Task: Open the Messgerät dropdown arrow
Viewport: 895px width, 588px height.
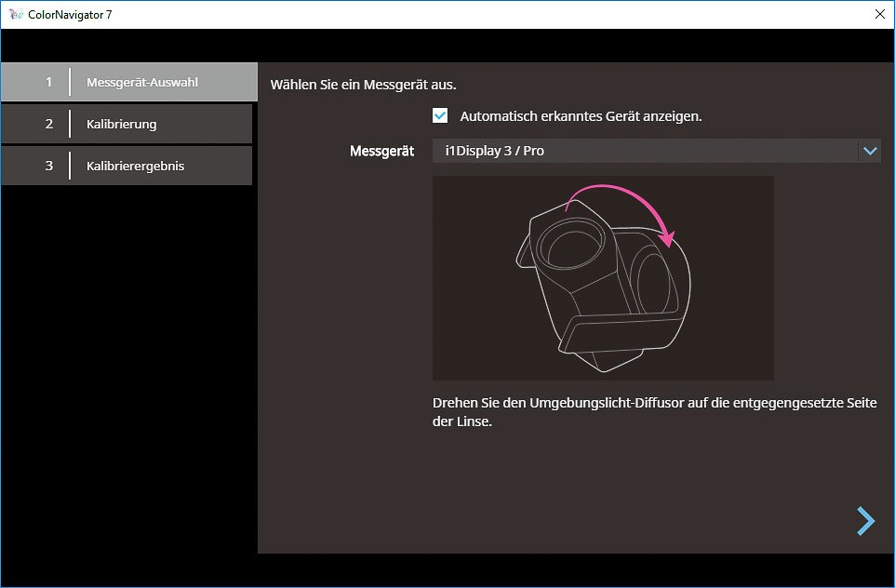Action: pos(870,151)
